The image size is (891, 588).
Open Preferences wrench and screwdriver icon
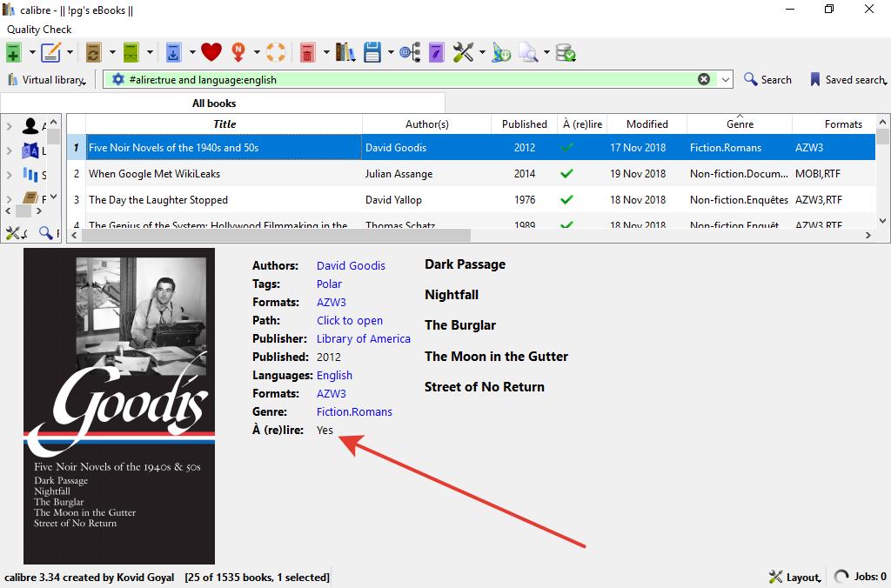(463, 53)
